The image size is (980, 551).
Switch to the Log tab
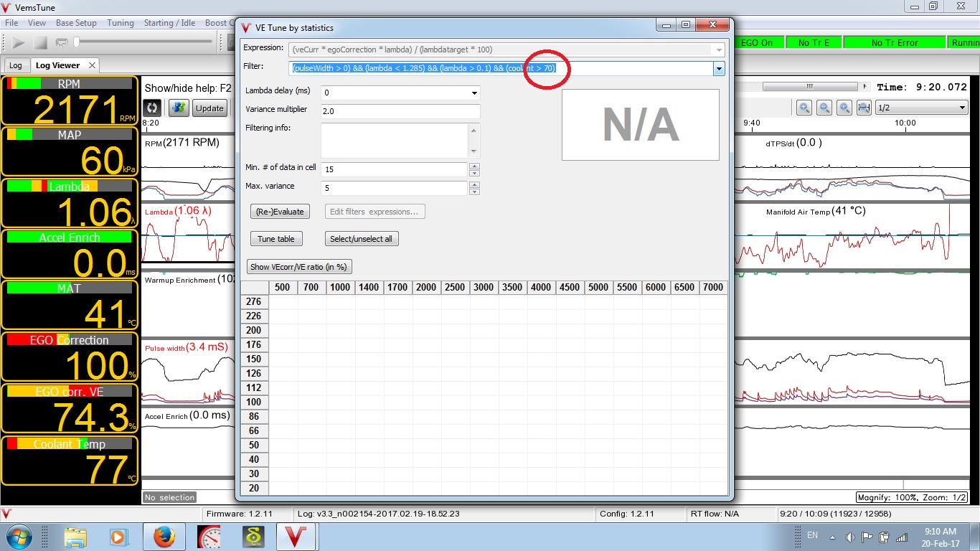tap(15, 65)
